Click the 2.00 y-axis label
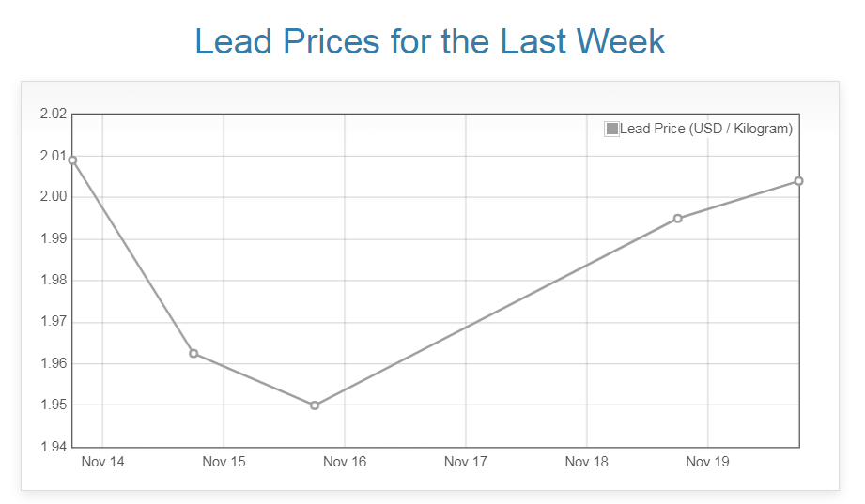This screenshot has height=504, width=865. pos(54,197)
